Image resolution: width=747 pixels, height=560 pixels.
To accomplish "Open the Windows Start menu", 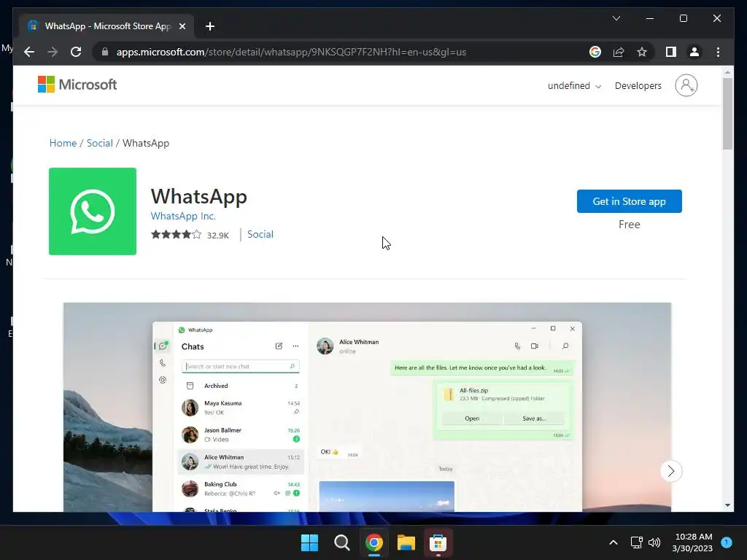I will click(309, 542).
